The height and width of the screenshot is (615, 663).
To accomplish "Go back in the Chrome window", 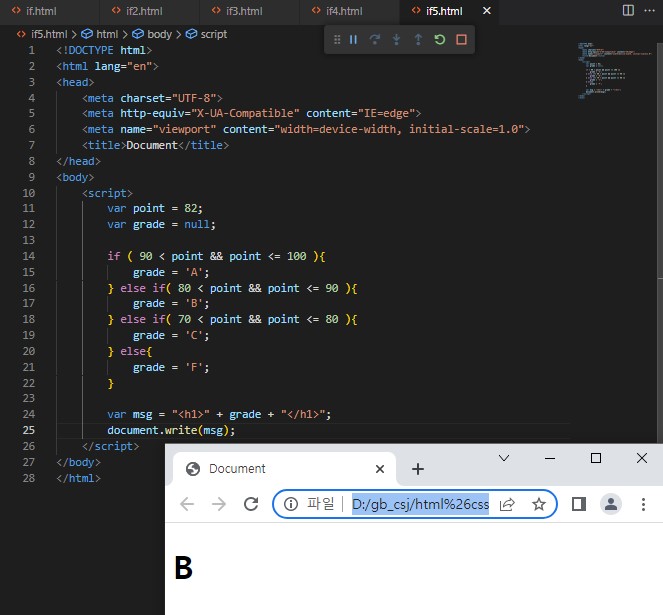I will click(187, 504).
